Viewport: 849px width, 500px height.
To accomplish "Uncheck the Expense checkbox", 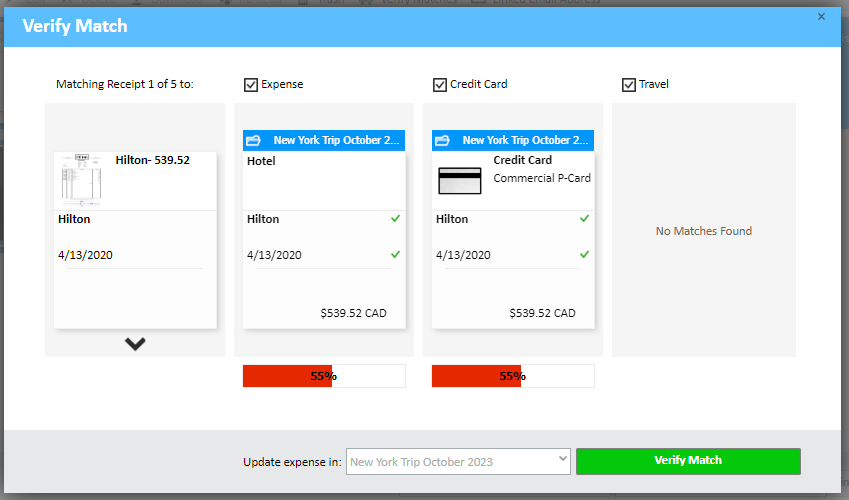I will pos(250,85).
